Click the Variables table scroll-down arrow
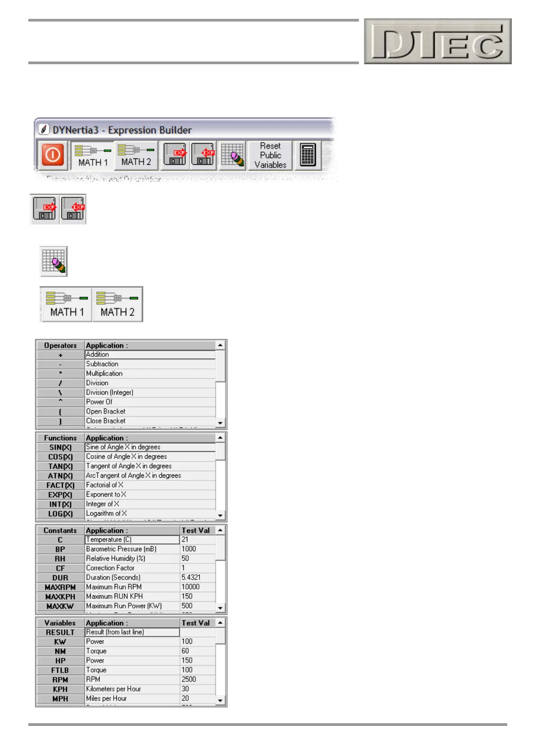 (220, 700)
